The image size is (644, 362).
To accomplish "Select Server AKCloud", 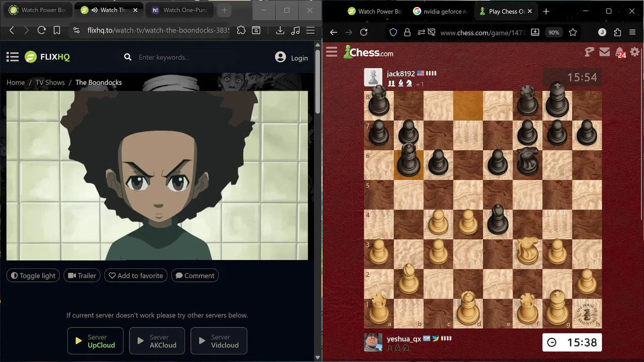I will point(157,341).
